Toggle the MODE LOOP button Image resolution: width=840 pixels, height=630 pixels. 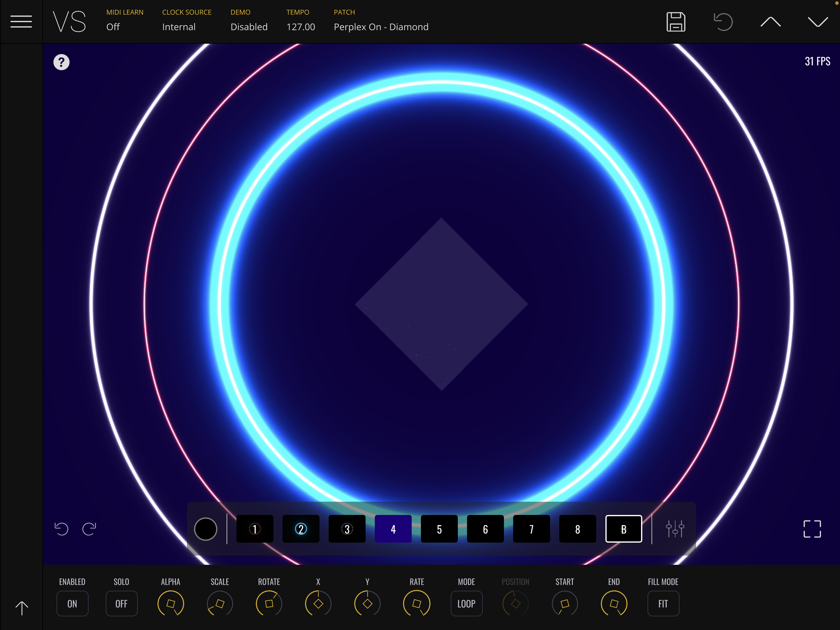click(466, 604)
